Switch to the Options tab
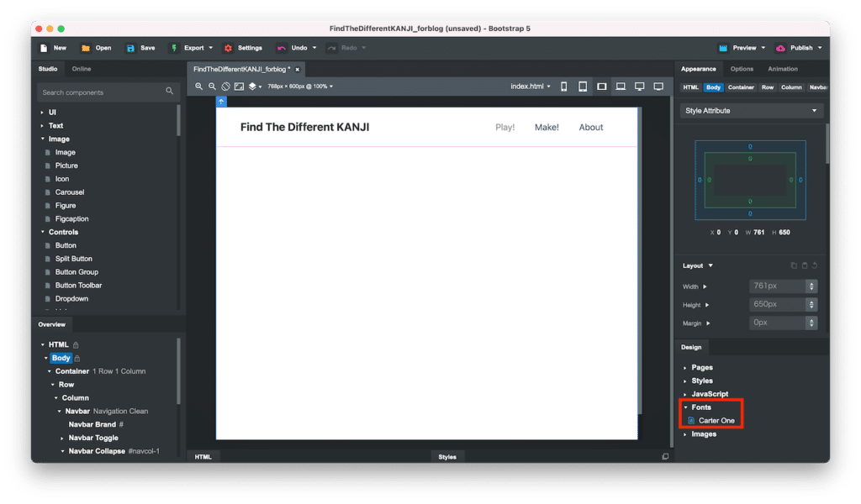 click(742, 69)
